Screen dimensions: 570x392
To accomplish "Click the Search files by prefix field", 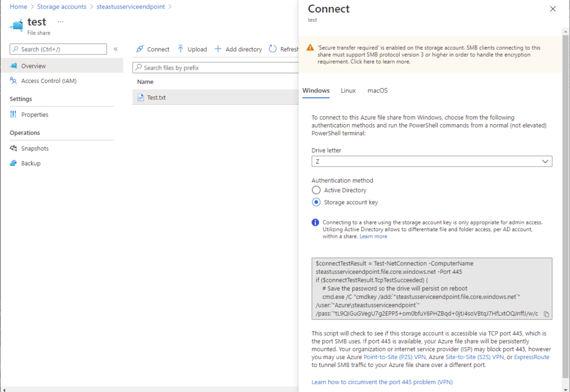I will tap(217, 68).
